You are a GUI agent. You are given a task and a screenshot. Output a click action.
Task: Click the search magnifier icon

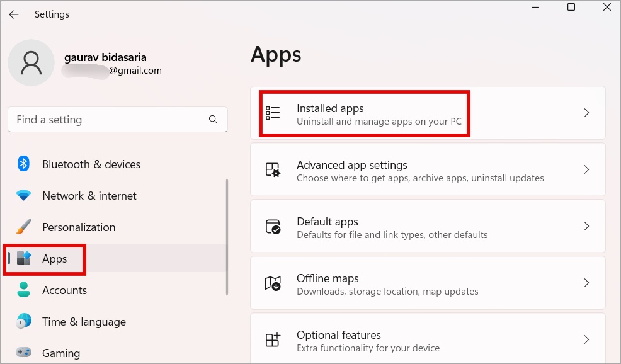click(x=214, y=120)
